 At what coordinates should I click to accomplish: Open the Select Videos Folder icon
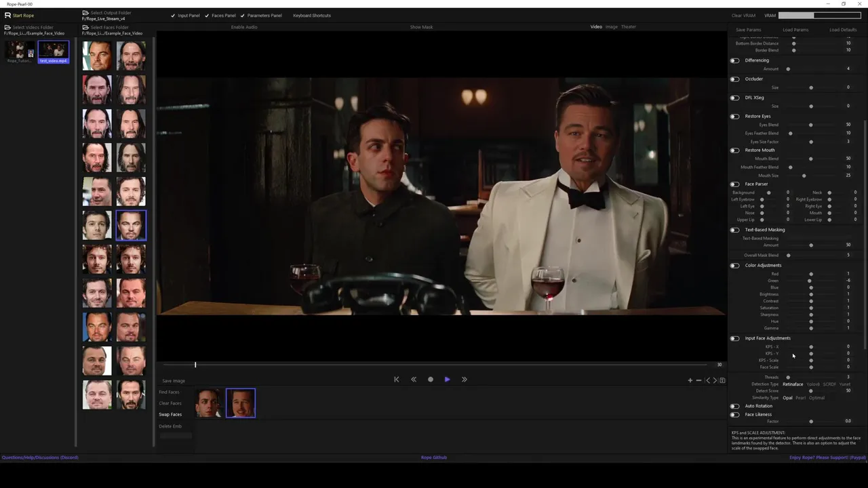7,28
